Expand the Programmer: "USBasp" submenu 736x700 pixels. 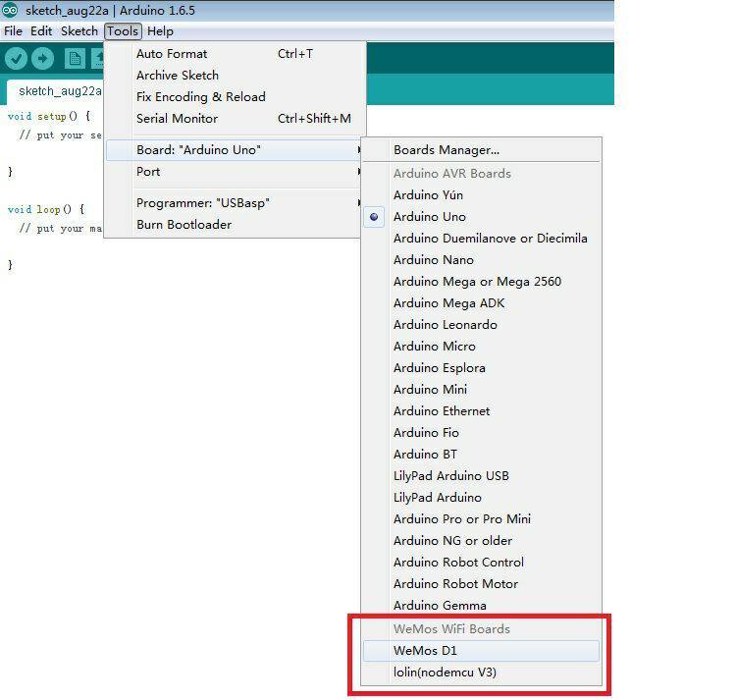click(235, 203)
